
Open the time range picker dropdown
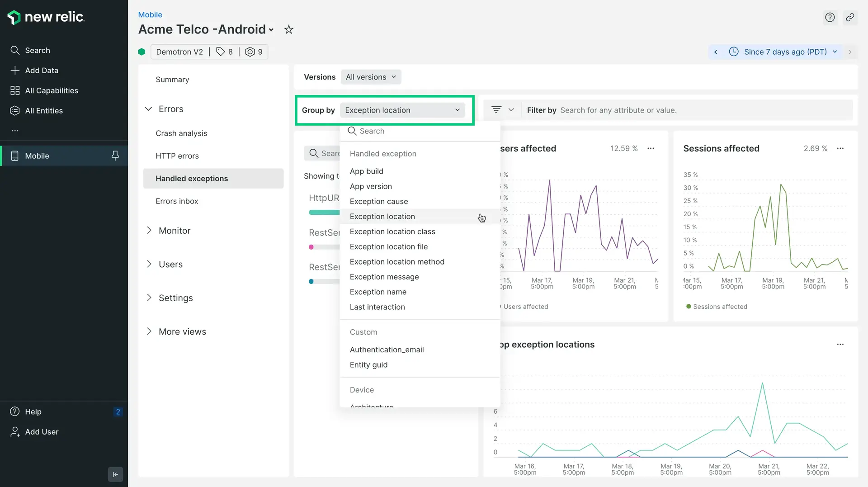[x=785, y=52]
